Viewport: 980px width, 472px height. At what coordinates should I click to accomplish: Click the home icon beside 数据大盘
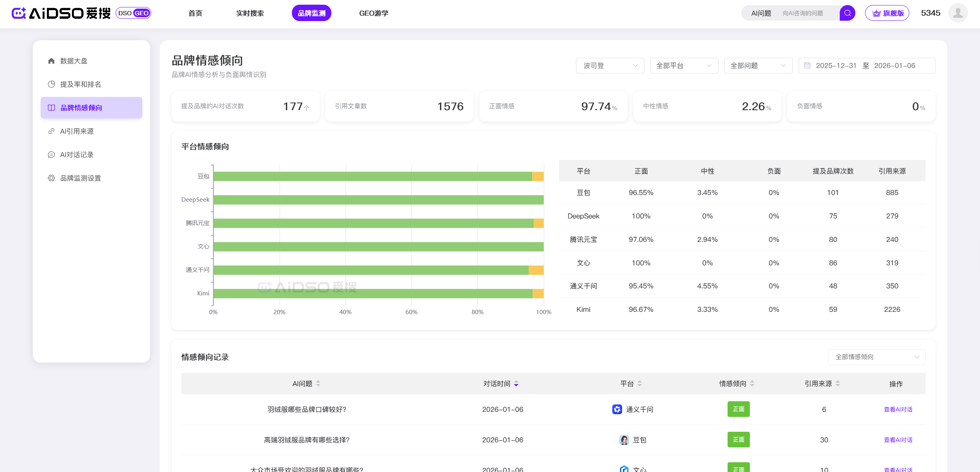pyautogui.click(x=51, y=61)
